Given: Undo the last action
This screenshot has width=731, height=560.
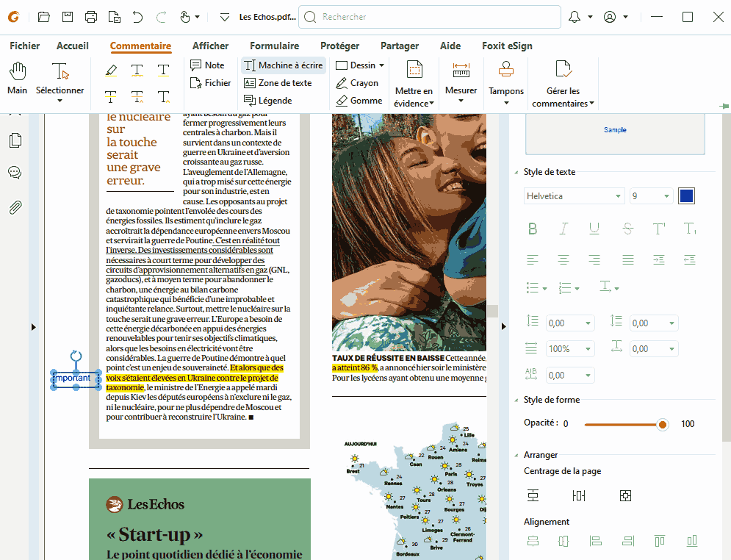Looking at the screenshot, I should [x=137, y=17].
